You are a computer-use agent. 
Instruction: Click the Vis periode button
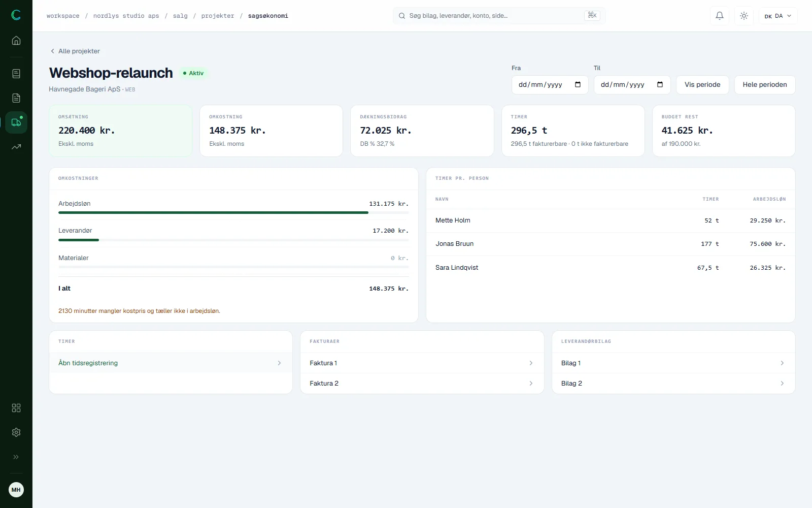[702, 85]
